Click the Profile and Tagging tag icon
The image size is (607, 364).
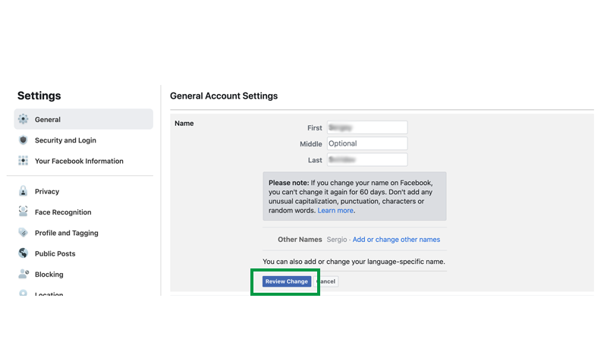24,233
